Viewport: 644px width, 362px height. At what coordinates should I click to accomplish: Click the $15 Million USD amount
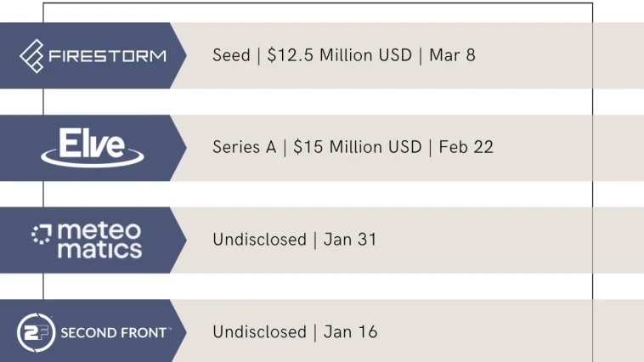coord(358,147)
